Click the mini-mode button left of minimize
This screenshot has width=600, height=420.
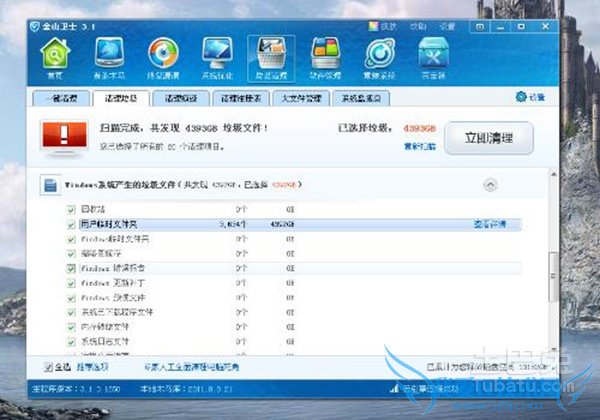(x=480, y=26)
